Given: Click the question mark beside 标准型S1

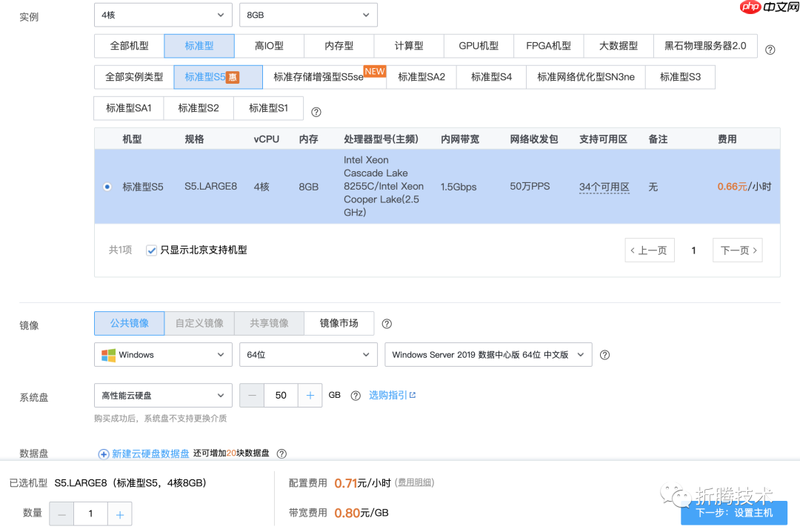Looking at the screenshot, I should tap(316, 112).
